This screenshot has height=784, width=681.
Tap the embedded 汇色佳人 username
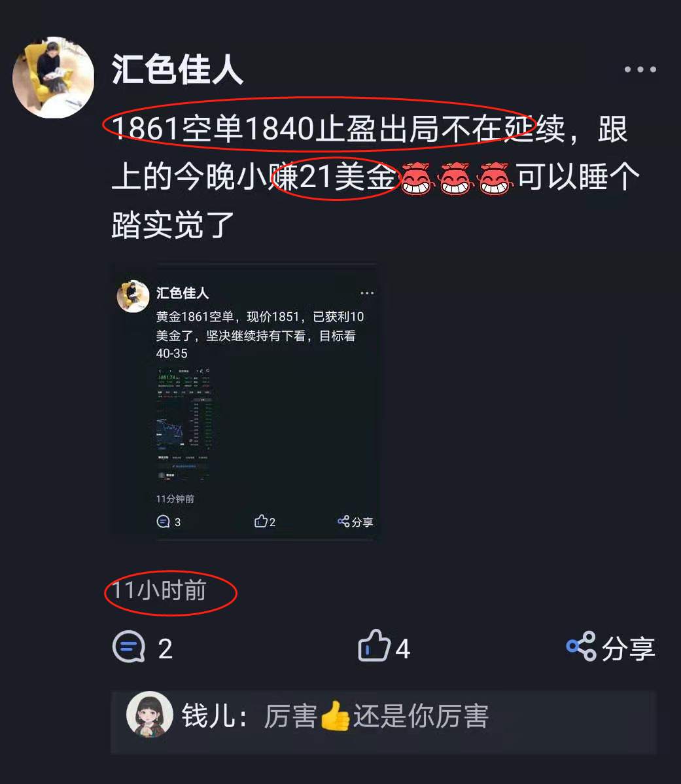coord(183,293)
